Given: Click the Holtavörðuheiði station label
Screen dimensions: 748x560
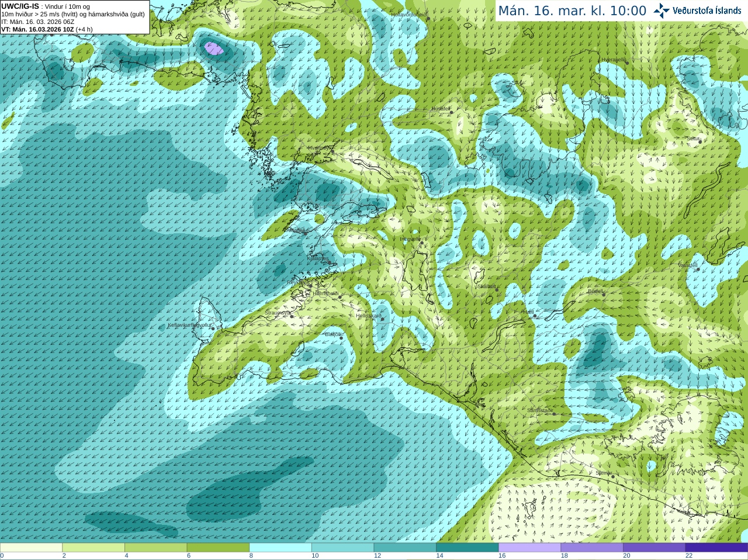Looking at the screenshot, I should (x=410, y=14).
